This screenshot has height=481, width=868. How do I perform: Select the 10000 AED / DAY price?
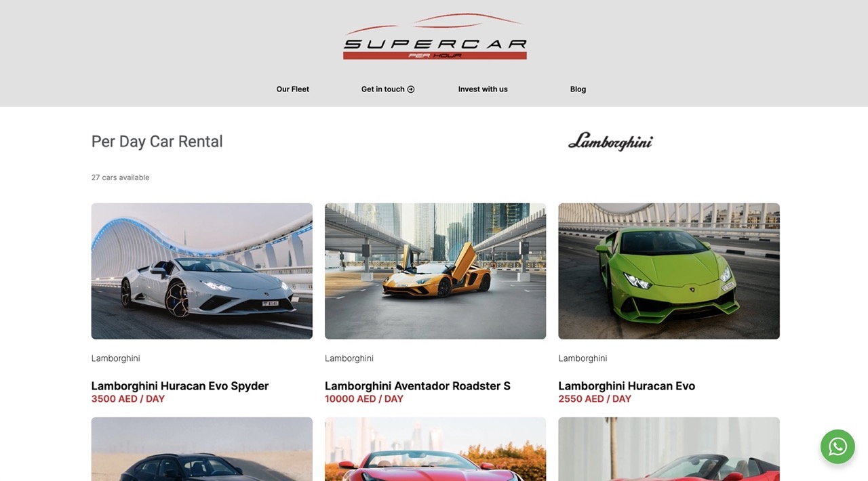(364, 399)
